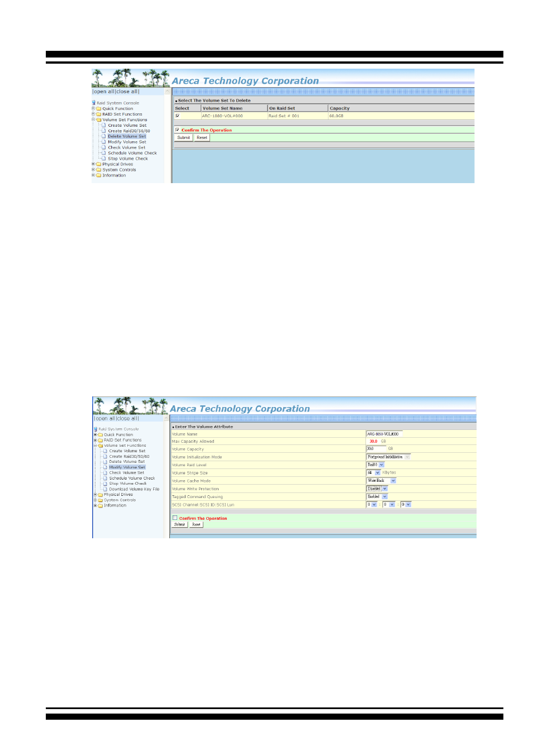Click Raid System Console icon on volume-attribute screen

click(96, 429)
